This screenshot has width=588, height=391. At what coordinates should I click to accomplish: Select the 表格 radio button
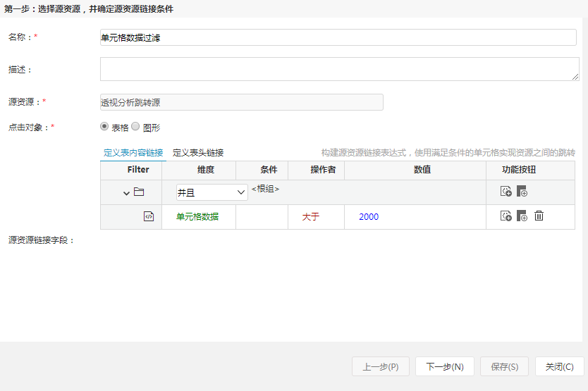pos(104,126)
